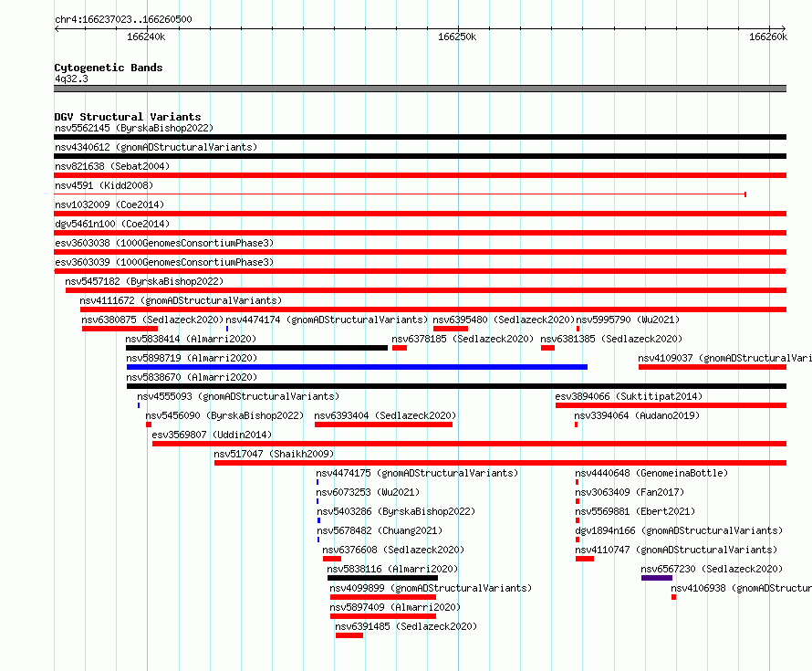Open dgv5461n100 (Coe2014) variant
Screen dimensions: 812x671
pyautogui.click(x=112, y=224)
